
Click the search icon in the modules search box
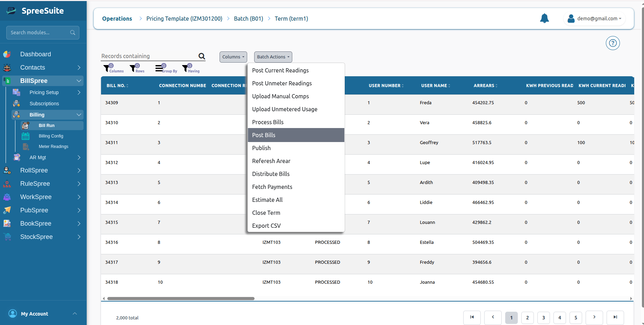click(x=73, y=33)
